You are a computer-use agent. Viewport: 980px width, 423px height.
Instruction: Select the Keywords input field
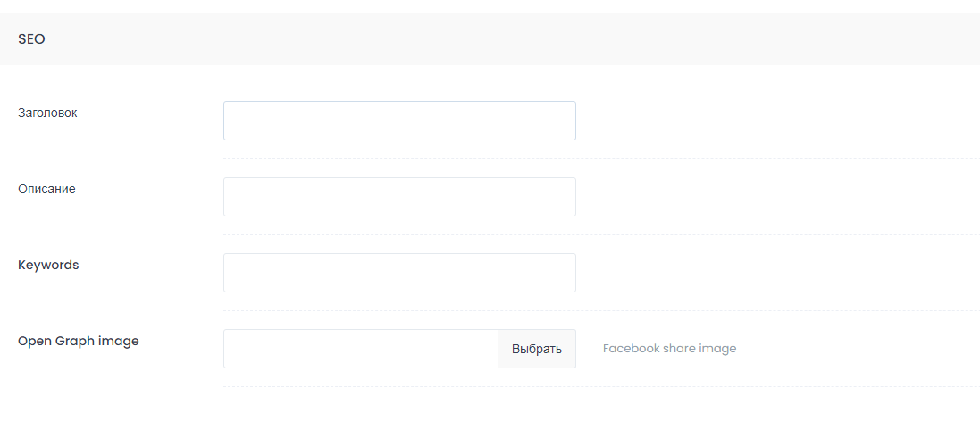399,273
